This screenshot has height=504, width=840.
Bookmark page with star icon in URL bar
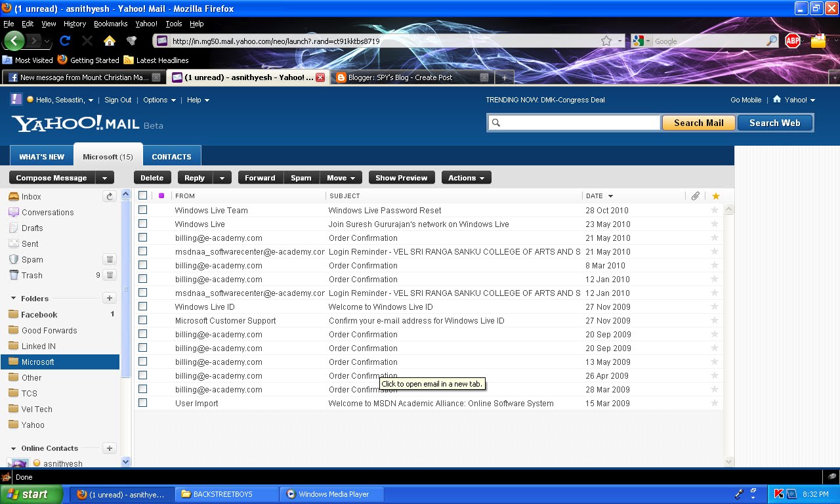coord(606,41)
